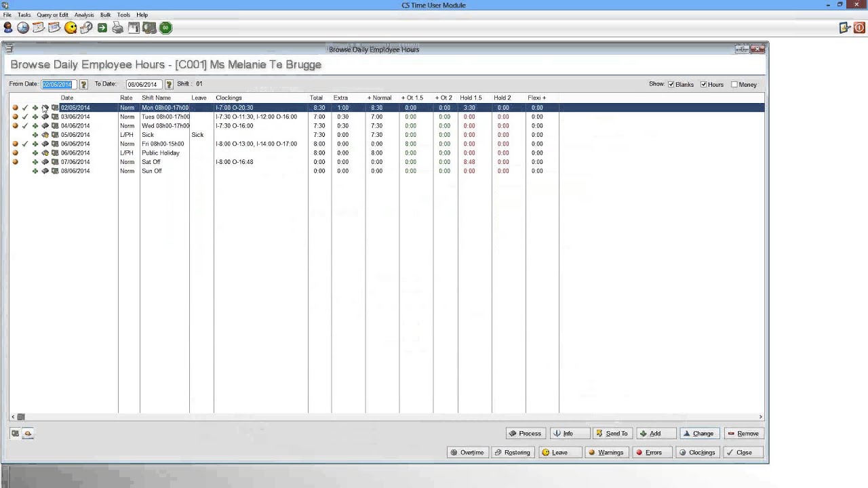Click the first small icon below the grid
Viewport: 868px width, 488px height.
click(16, 434)
